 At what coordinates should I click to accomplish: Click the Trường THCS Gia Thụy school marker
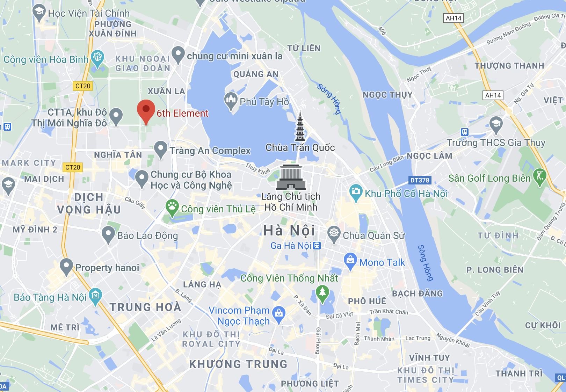pos(496,126)
